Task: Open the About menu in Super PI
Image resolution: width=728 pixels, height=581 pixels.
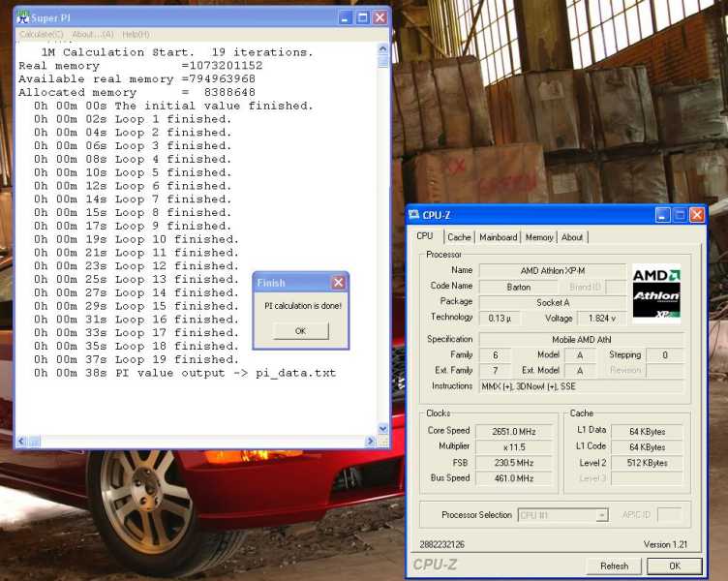Action: click(93, 34)
